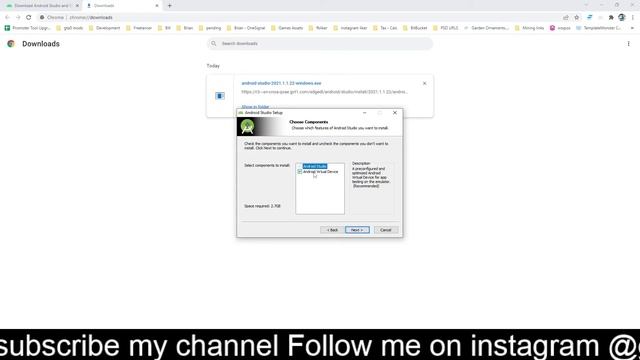The width and height of the screenshot is (640, 360).
Task: Open the TemplateMonster bookmark
Action: point(598,28)
